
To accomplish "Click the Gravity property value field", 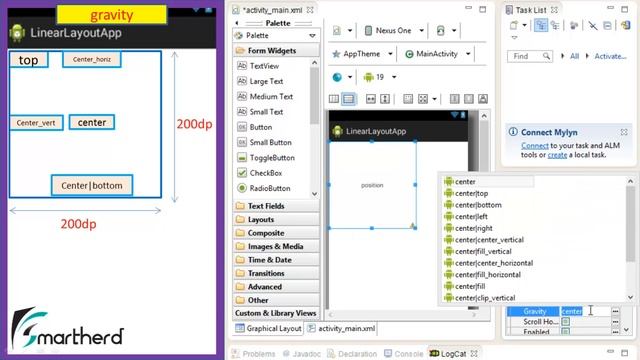I will (586, 311).
